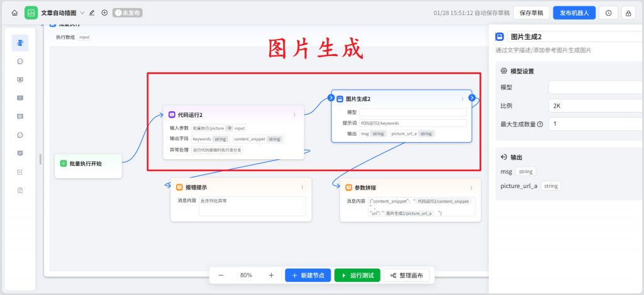Click the green 文章自动插图 app avatar icon
Image resolution: width=644 pixels, height=295 pixels.
click(31, 13)
